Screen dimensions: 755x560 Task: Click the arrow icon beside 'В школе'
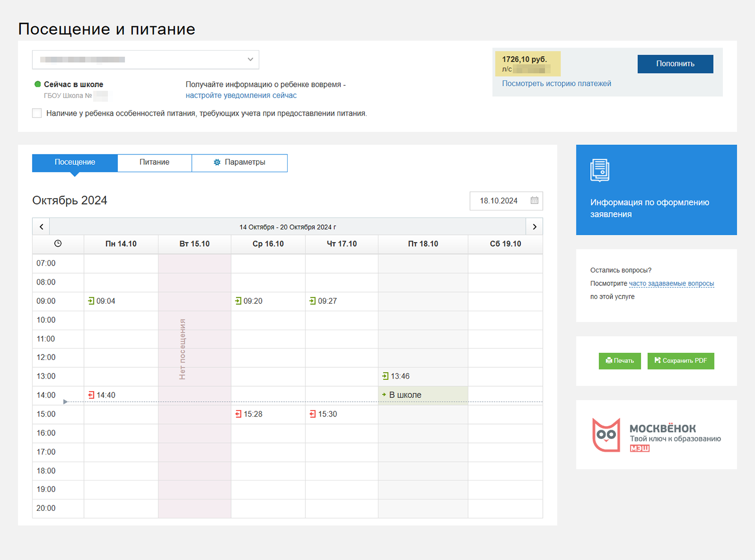click(384, 395)
